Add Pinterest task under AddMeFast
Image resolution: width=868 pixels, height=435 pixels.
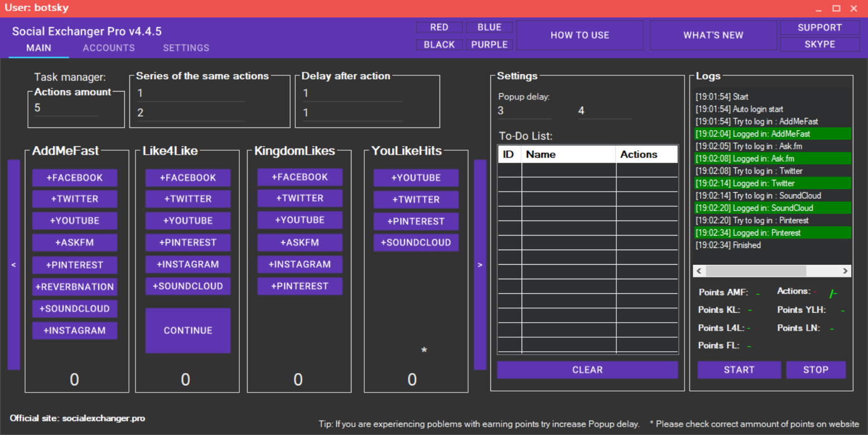point(75,265)
